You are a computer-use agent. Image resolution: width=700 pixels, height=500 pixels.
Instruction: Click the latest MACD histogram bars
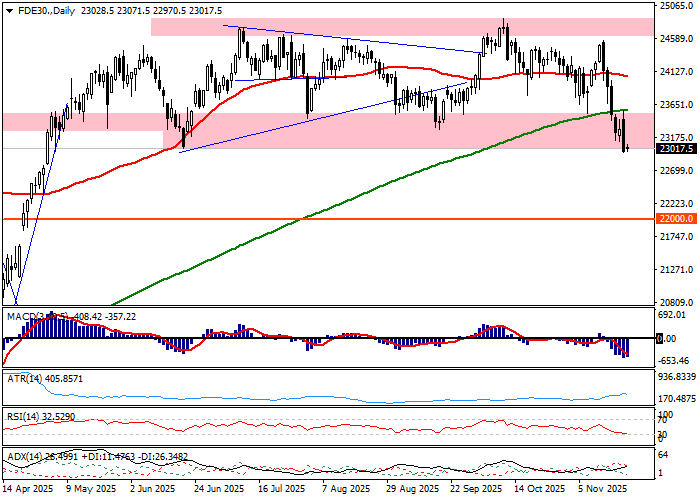coord(625,348)
